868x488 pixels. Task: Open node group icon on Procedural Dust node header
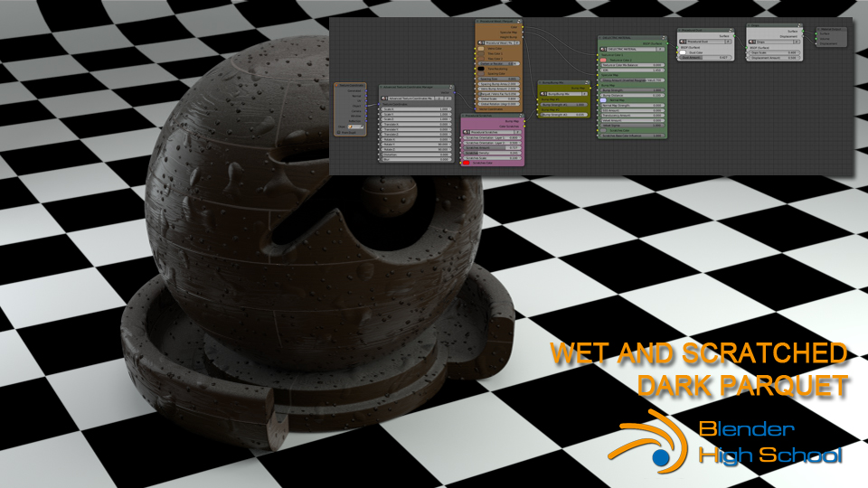[731, 30]
